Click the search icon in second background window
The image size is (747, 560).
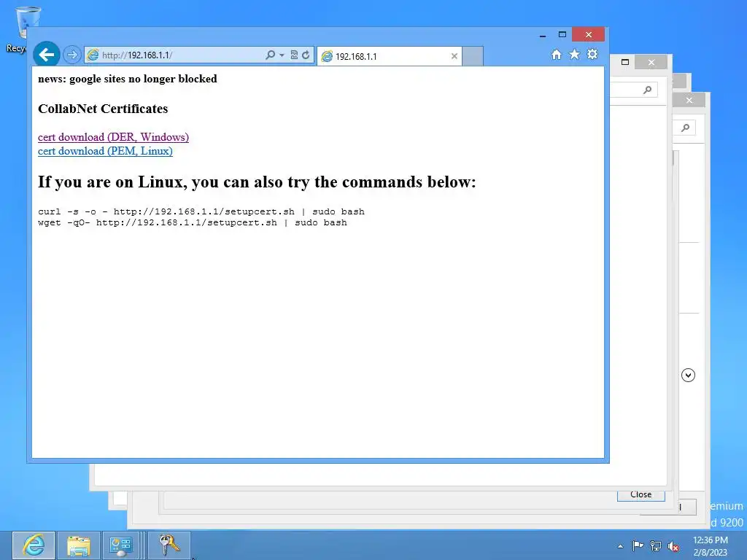pos(648,90)
